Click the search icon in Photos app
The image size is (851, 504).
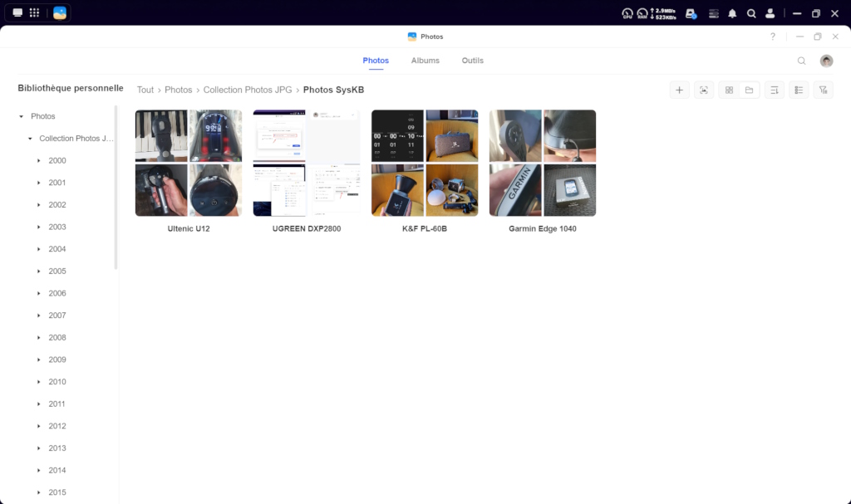click(802, 61)
